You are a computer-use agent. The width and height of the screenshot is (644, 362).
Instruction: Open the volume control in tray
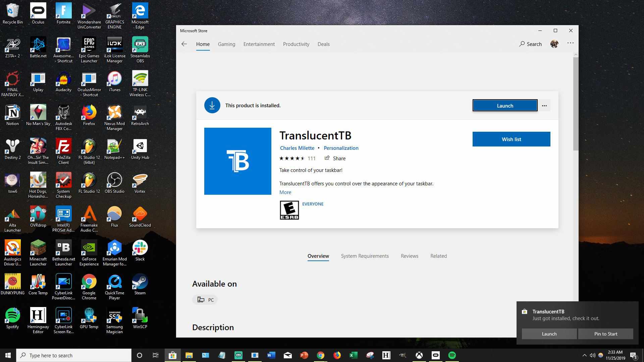[x=592, y=355]
